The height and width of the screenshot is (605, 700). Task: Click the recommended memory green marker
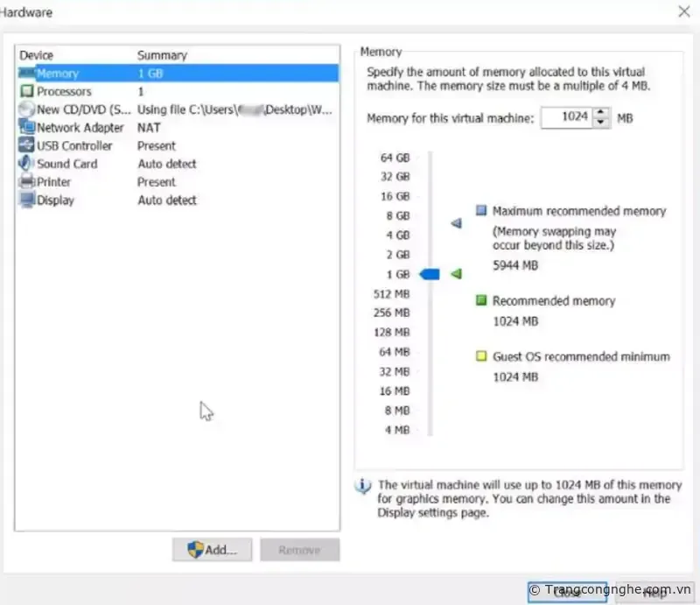(479, 299)
